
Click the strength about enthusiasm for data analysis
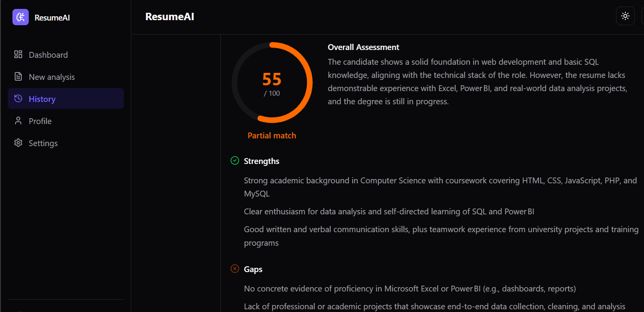389,212
